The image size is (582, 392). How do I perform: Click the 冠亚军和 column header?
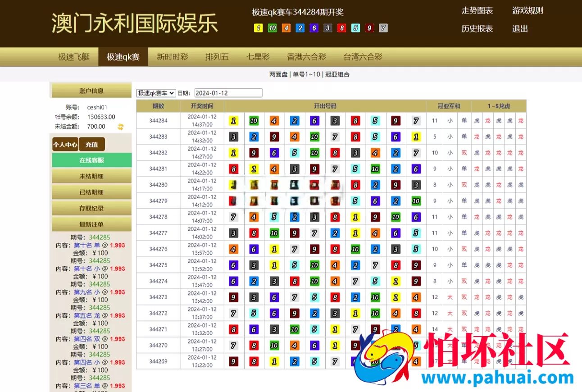click(449, 106)
